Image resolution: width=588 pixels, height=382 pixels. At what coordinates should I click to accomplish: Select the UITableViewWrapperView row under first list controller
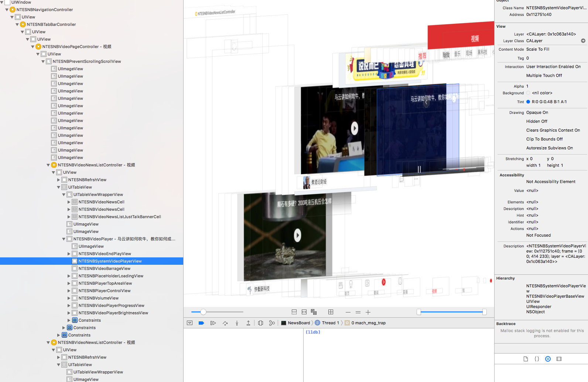(92, 195)
